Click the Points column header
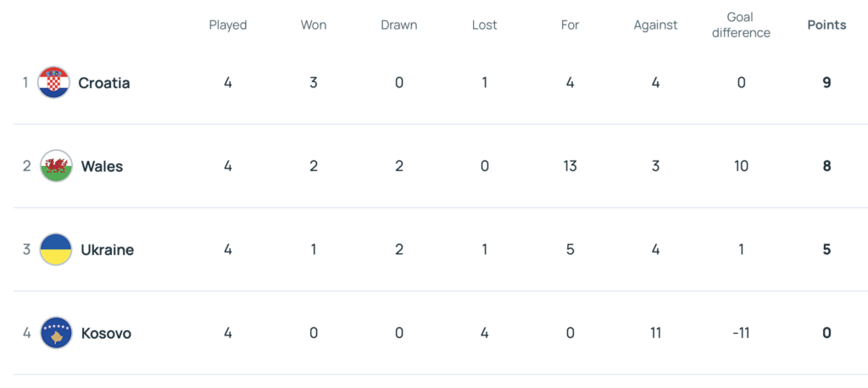 click(826, 25)
